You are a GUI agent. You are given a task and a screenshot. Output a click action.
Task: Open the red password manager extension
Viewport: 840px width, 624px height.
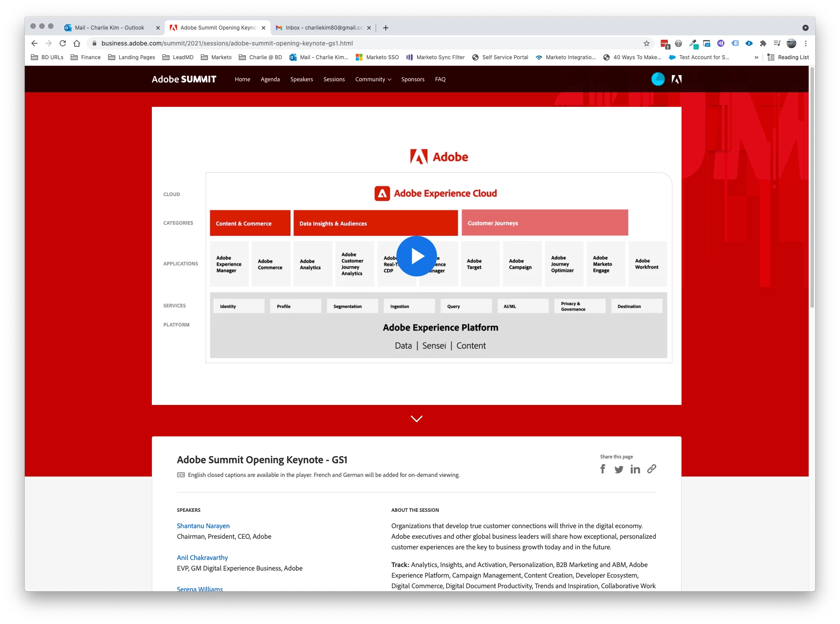pyautogui.click(x=665, y=43)
